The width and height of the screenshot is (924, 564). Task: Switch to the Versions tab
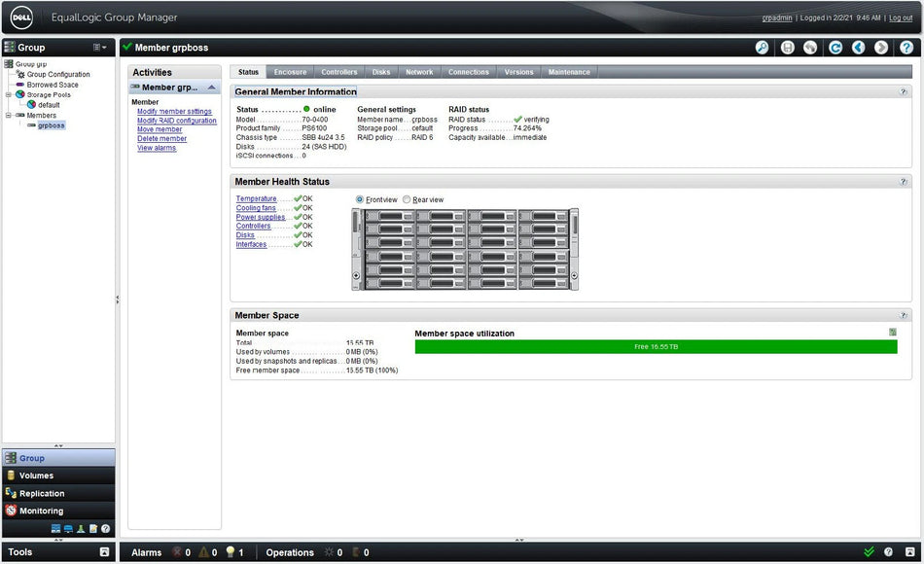click(x=518, y=72)
